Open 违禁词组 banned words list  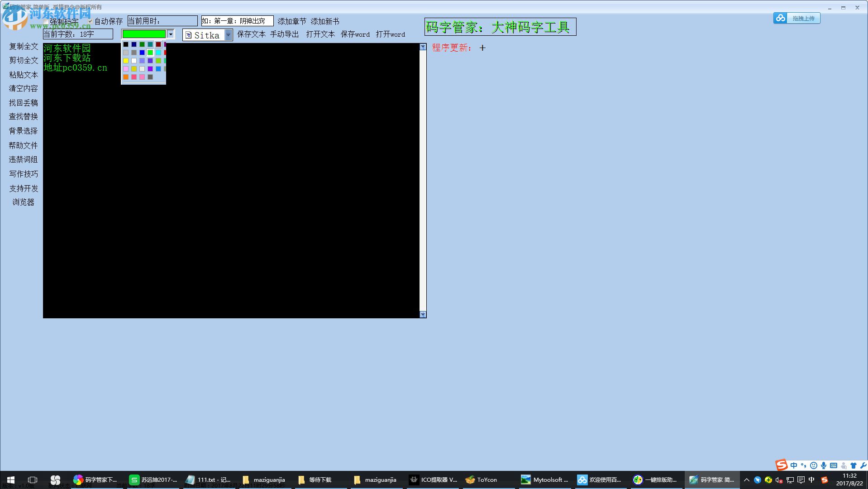click(x=24, y=159)
